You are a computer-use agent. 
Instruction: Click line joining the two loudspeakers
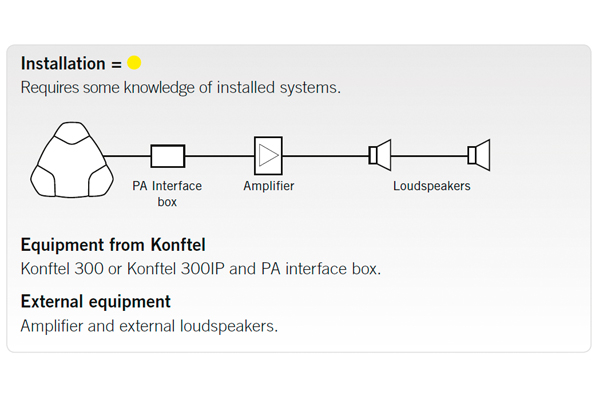430,156
